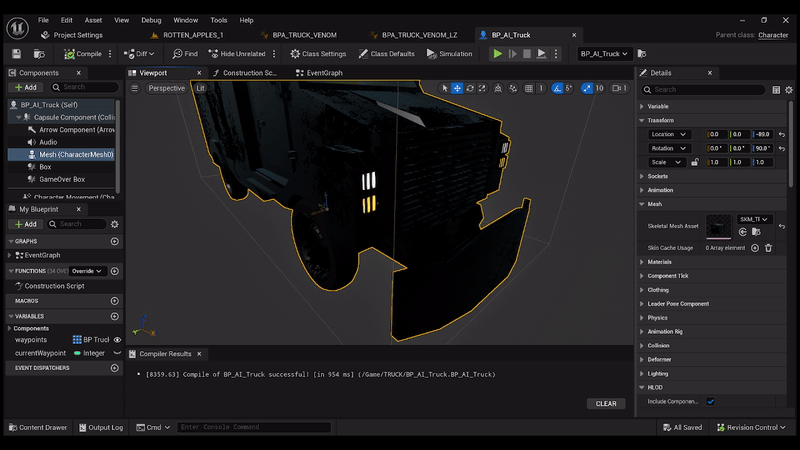This screenshot has height=450, width=800.
Task: Reset Location value to default
Action: tap(781, 134)
